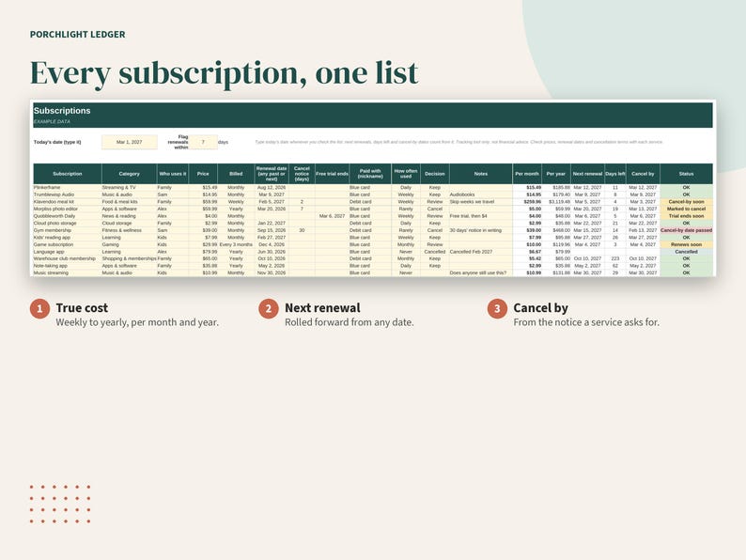Select the Subscription column header

68,174
